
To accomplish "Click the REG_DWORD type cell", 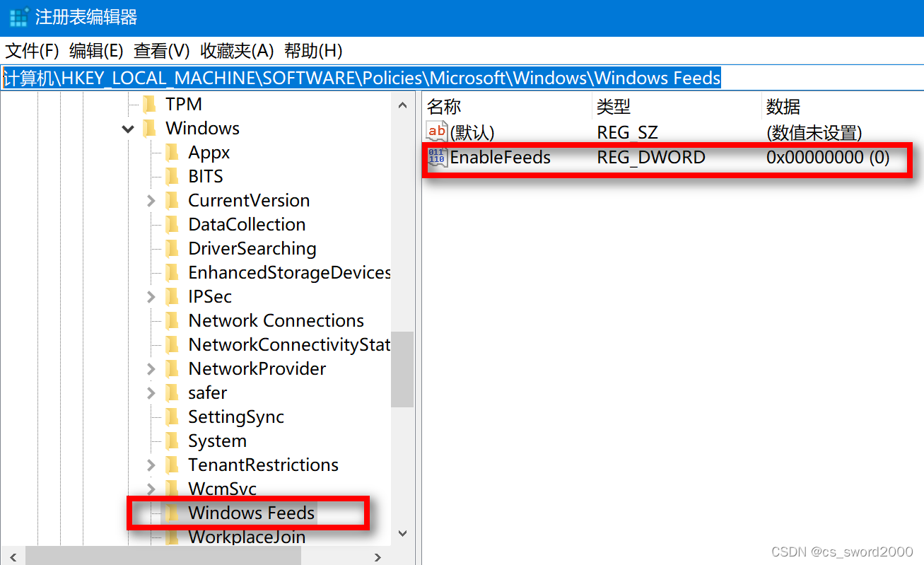I will [651, 157].
